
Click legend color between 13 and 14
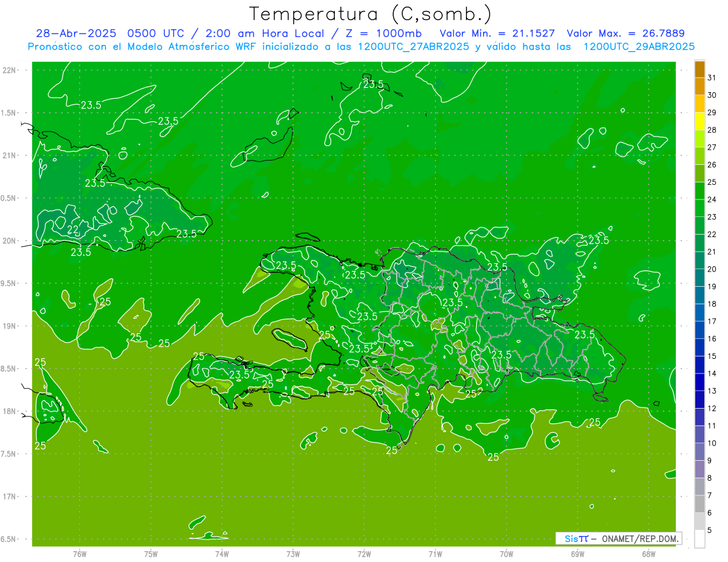click(700, 382)
